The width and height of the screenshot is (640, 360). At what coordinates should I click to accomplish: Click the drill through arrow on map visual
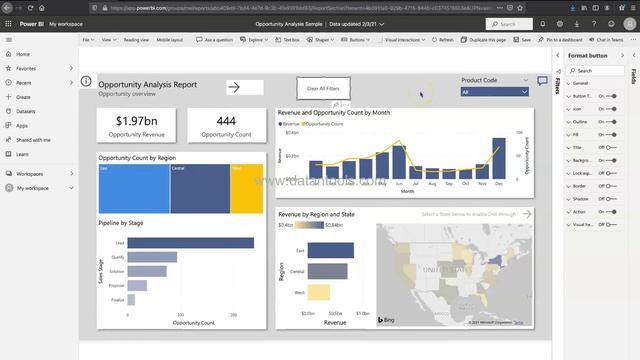tap(527, 214)
